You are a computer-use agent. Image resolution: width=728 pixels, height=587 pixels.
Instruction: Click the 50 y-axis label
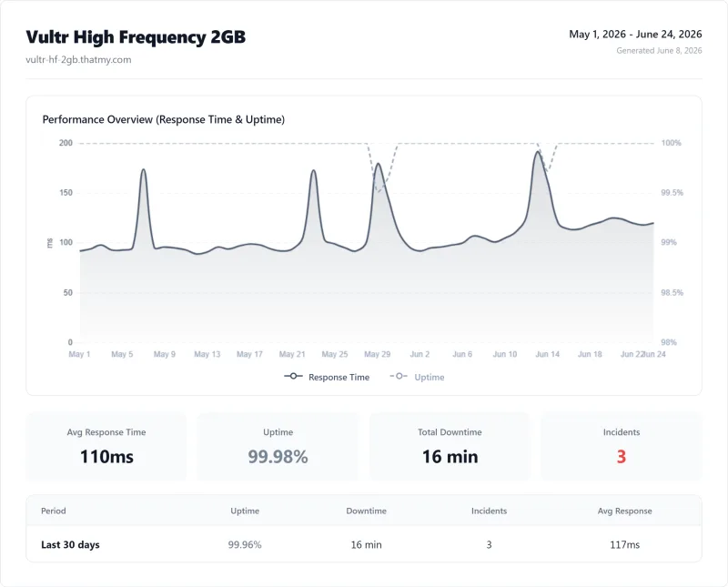point(68,292)
